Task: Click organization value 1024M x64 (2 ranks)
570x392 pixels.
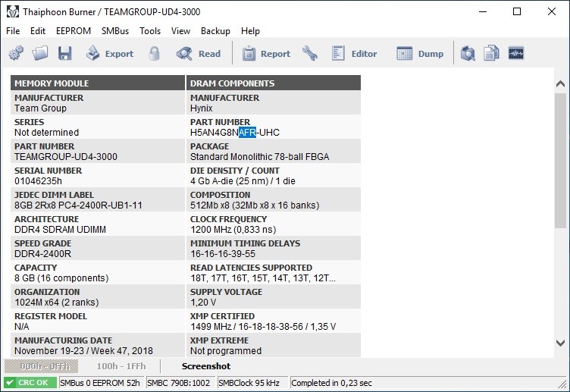Action: [x=57, y=303]
